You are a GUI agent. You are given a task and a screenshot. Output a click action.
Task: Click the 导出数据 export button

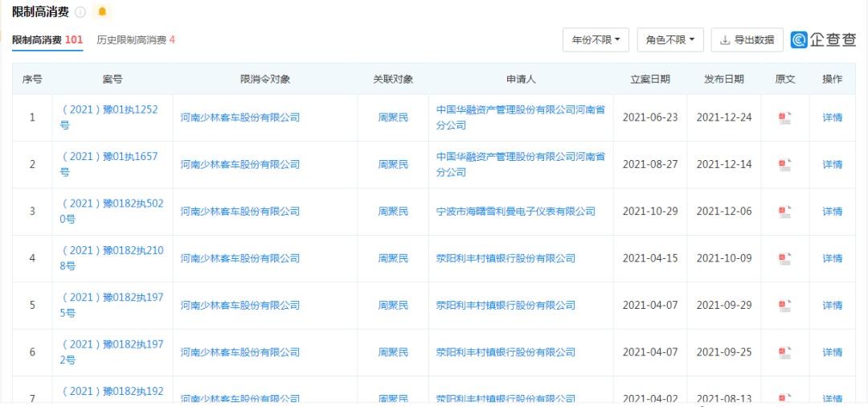747,39
